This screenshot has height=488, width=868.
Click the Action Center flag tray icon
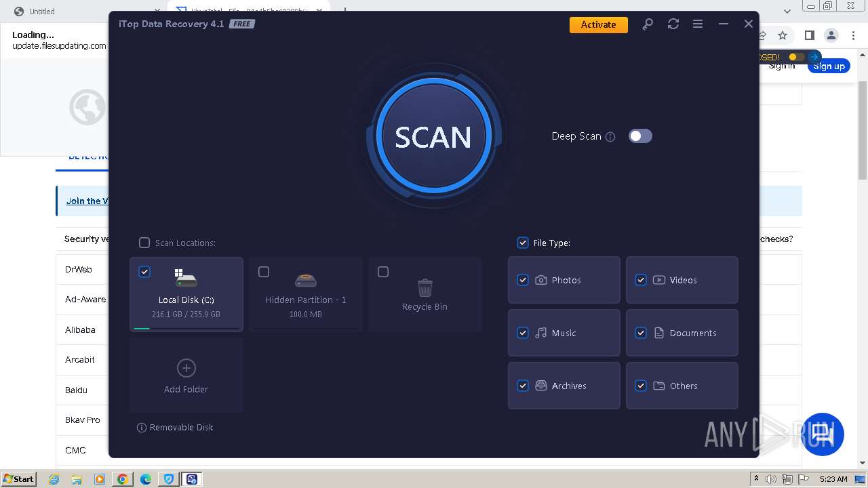click(x=804, y=479)
